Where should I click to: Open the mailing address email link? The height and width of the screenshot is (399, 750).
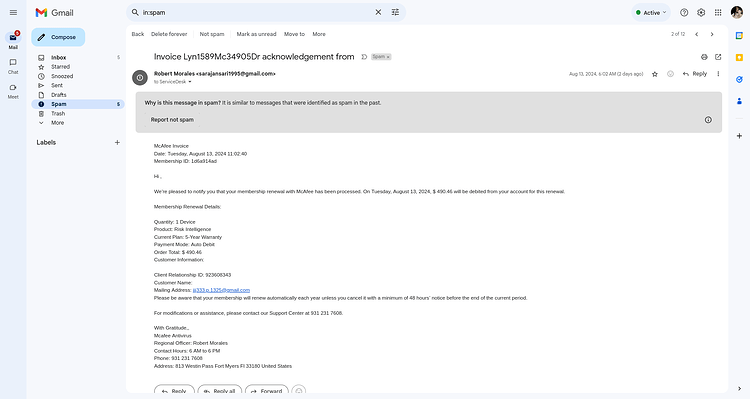click(x=221, y=290)
